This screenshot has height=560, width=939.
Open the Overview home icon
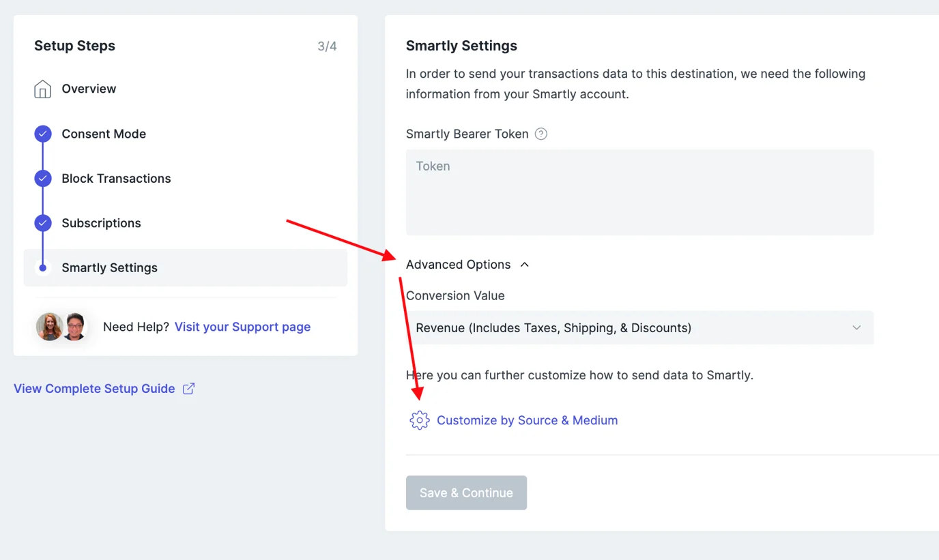[x=42, y=89]
